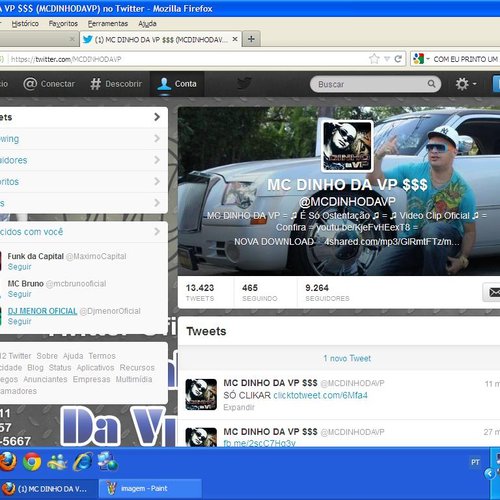
Task: Open the Ferramentas menu
Action: coord(108,24)
